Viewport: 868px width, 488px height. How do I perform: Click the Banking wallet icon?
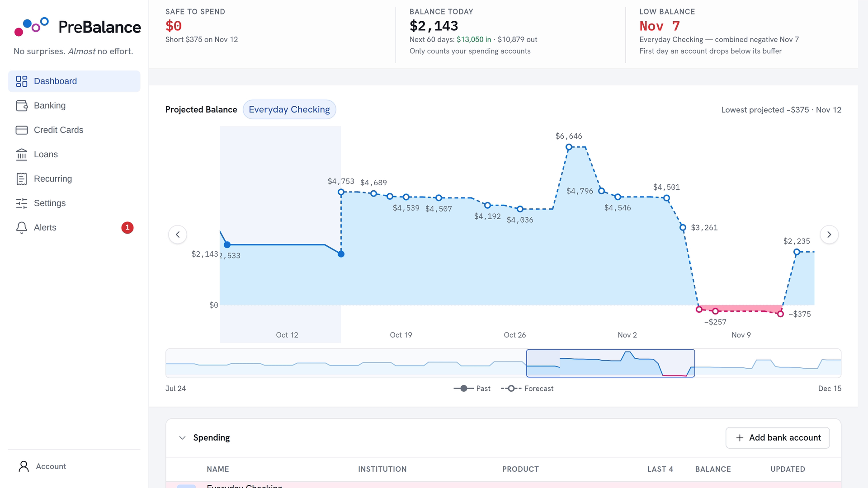22,106
